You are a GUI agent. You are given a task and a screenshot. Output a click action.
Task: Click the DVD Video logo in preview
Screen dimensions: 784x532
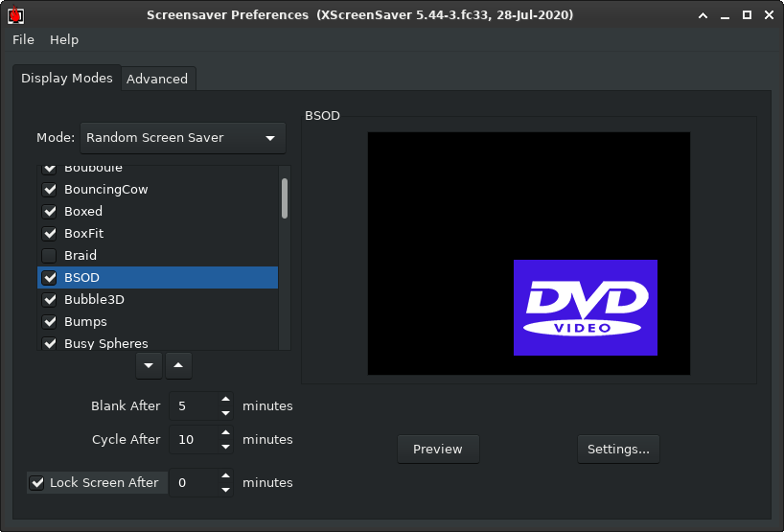586,308
